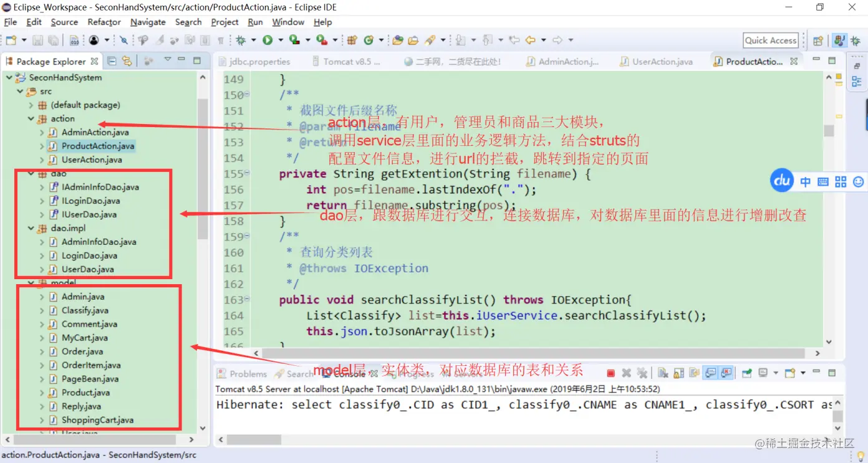This screenshot has height=463, width=868.
Task: Close the ProductAction.java editor tab
Action: point(794,62)
